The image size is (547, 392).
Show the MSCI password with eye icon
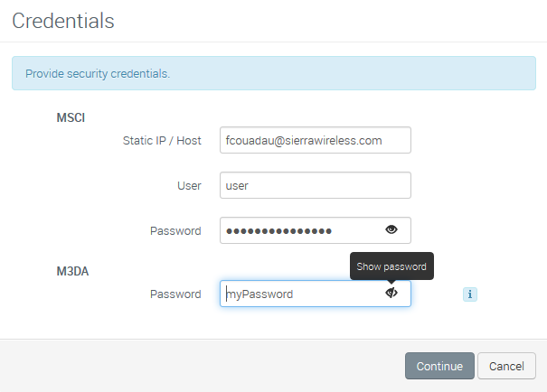pos(391,230)
